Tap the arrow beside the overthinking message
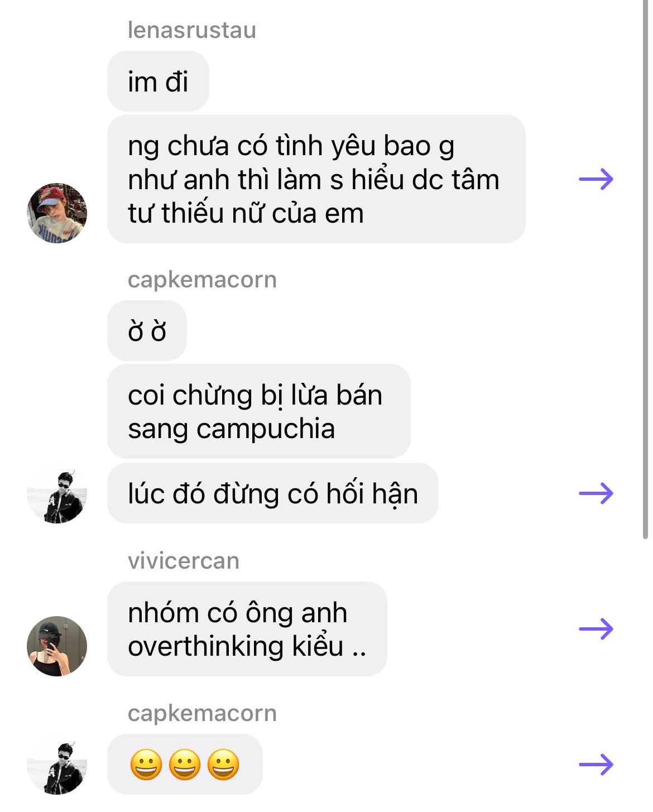The width and height of the screenshot is (653, 812). click(x=596, y=629)
